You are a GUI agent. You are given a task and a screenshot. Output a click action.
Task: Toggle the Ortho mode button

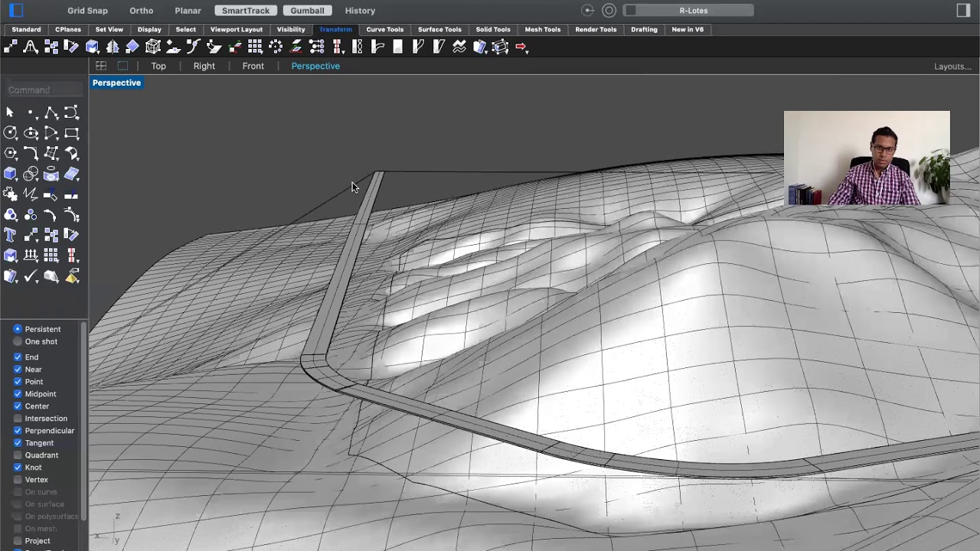coord(141,11)
